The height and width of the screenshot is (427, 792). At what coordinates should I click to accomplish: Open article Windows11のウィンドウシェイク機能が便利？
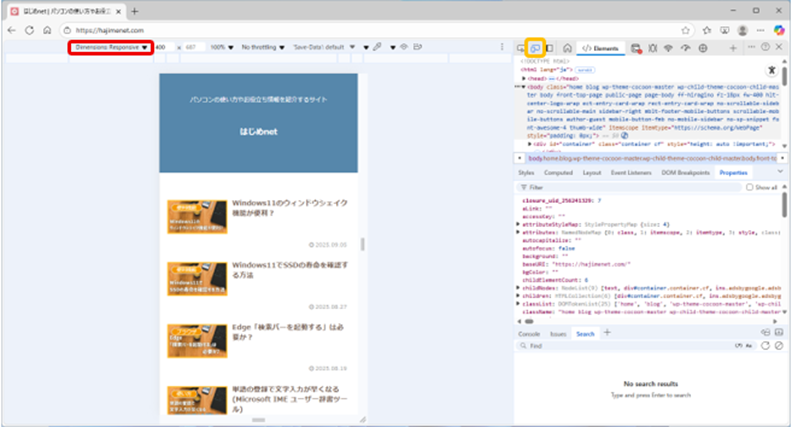(290, 208)
